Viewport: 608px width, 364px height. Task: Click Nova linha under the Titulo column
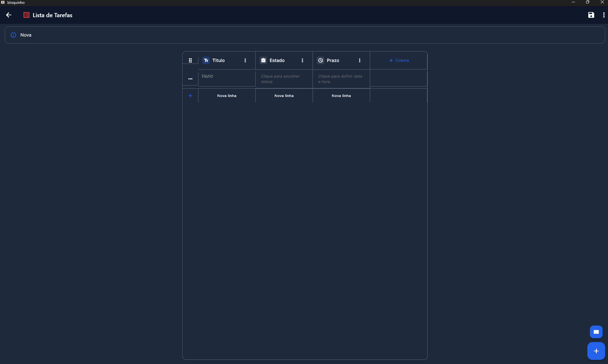pyautogui.click(x=227, y=96)
